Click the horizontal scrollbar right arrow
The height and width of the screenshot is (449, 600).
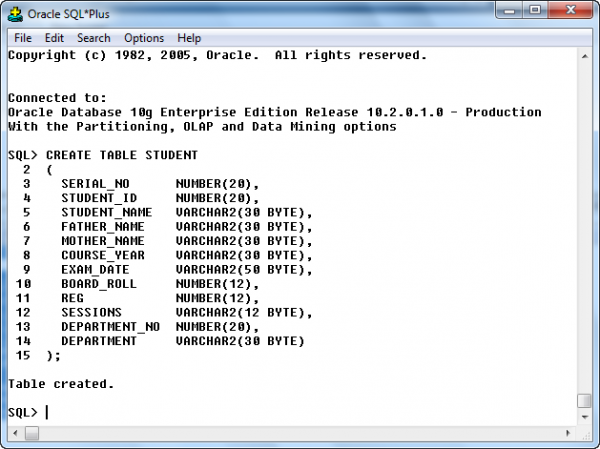(x=568, y=433)
